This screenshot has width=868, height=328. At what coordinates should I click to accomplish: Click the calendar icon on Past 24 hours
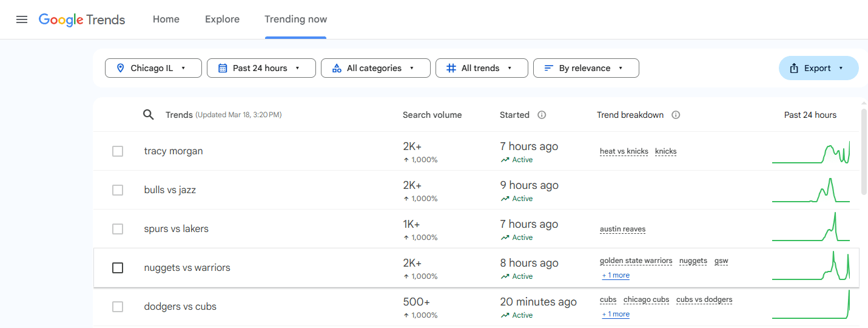point(223,68)
